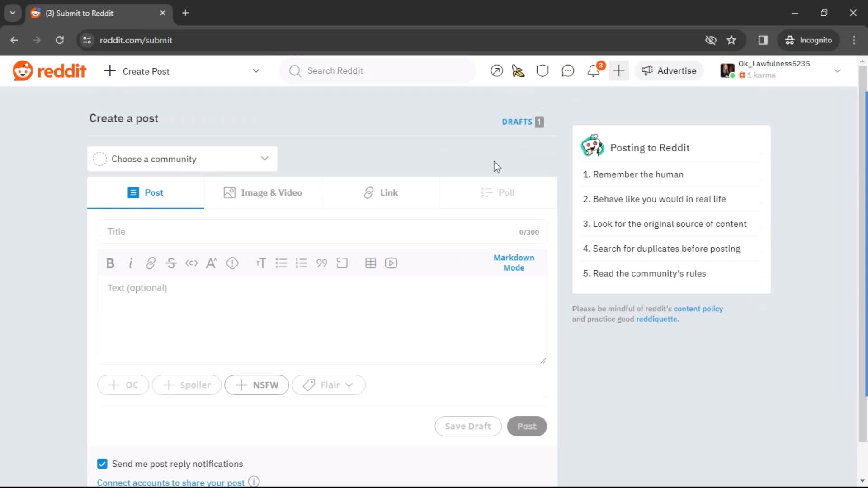The height and width of the screenshot is (488, 868).
Task: Click the Markdown Mode button
Action: coord(514,262)
